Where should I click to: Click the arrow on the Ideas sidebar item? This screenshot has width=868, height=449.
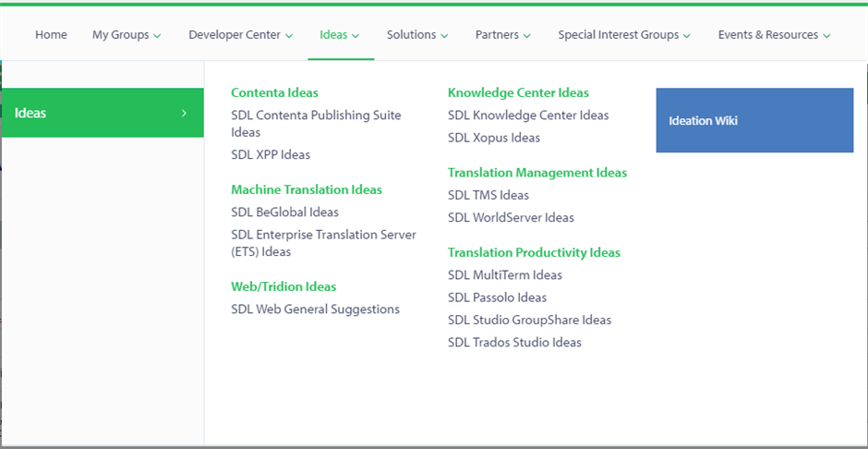185,113
